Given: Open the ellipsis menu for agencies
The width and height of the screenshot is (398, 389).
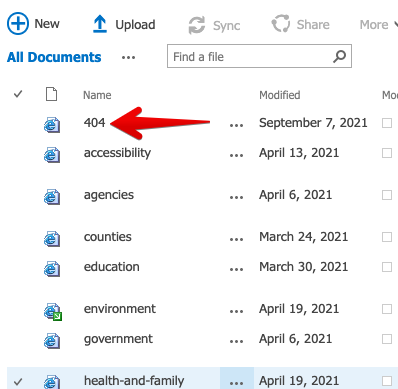Looking at the screenshot, I should (x=236, y=198).
